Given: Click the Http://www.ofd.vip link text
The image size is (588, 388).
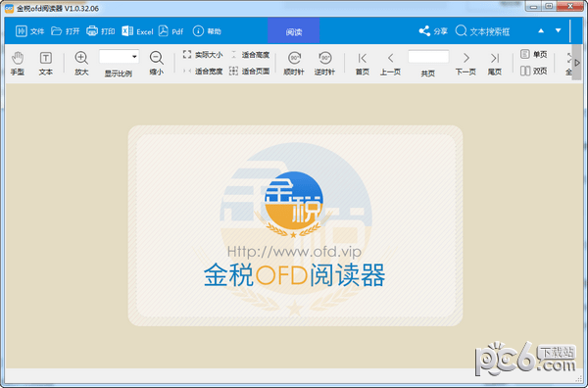Looking at the screenshot, I should (294, 252).
